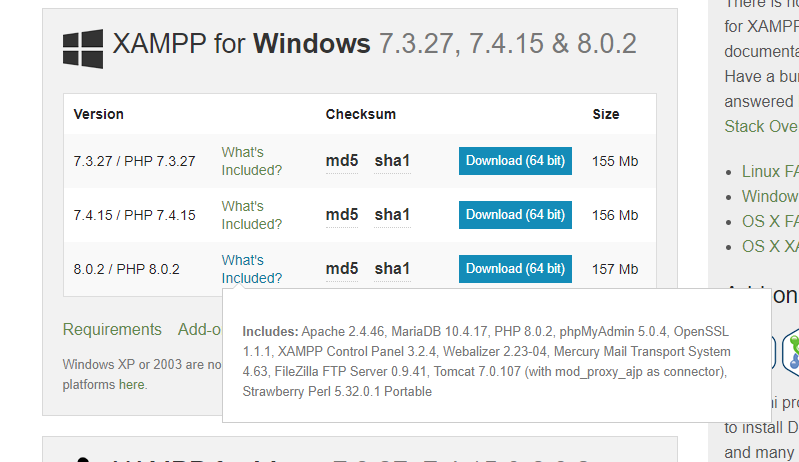Click 'Strawberry Perl 5.32.0.1 Portable' tooltip text
The image size is (799, 462).
337,392
